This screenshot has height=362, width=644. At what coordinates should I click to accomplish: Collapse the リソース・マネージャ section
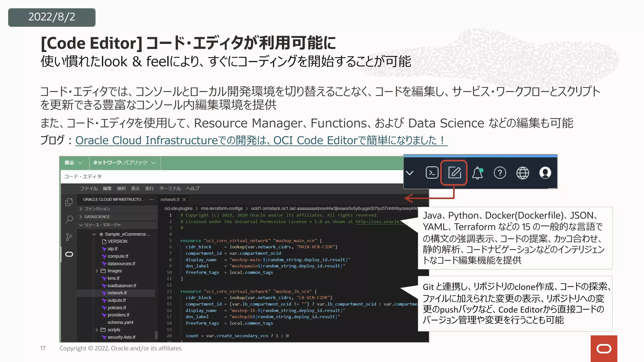(117, 225)
